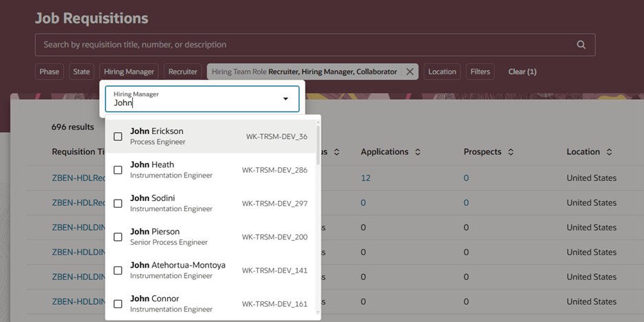The height and width of the screenshot is (322, 644).
Task: Select John Sodini's checkbox
Action: point(118,203)
